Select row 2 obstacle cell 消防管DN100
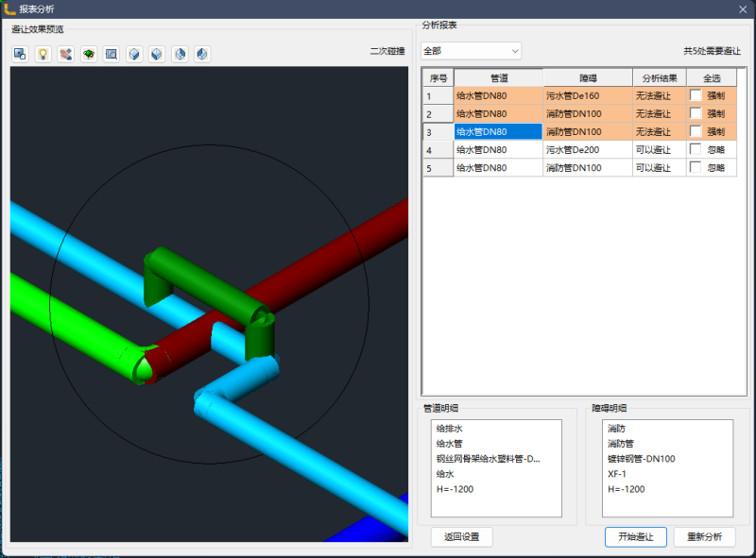 point(588,113)
